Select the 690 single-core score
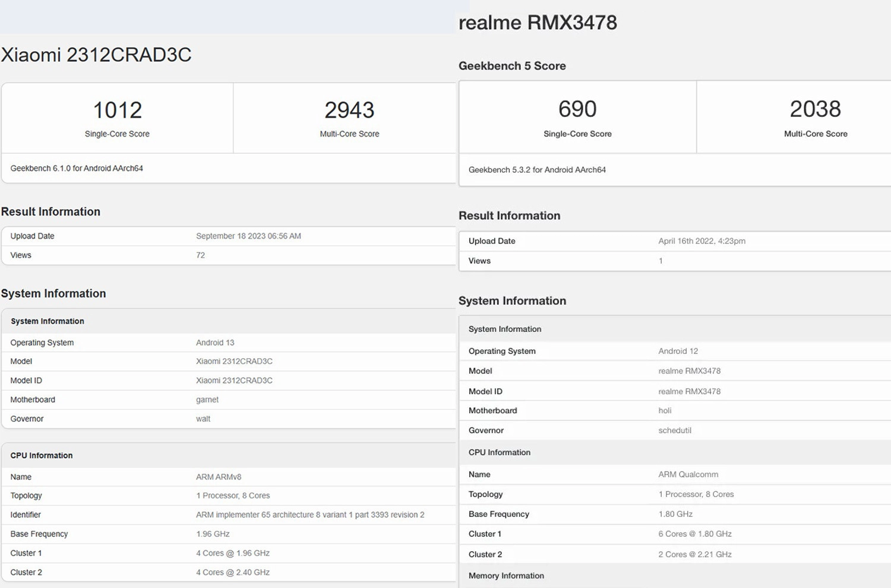Viewport: 891px width, 588px height. (x=577, y=109)
